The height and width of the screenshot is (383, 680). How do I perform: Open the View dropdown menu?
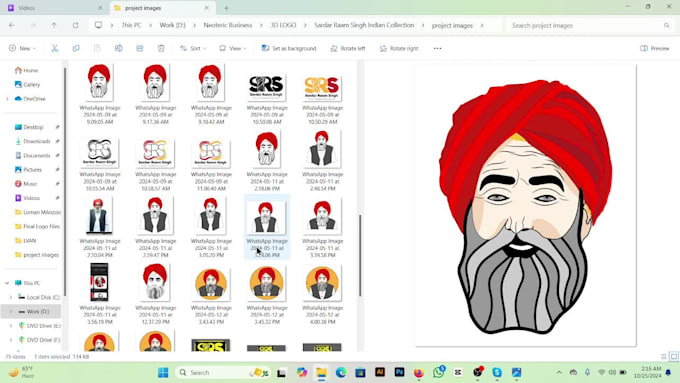click(233, 48)
